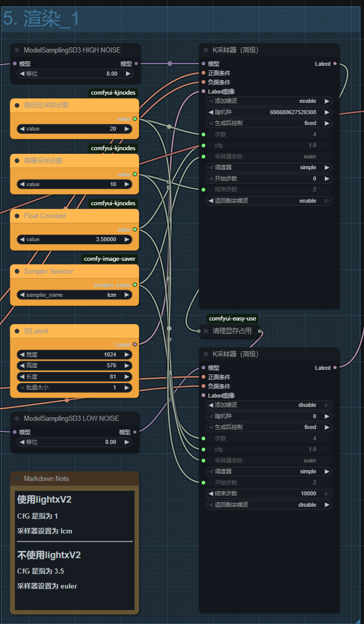The height and width of the screenshot is (624, 364).
Task: Click the collapse dot on the Float Constant node
Action: pos(17,216)
